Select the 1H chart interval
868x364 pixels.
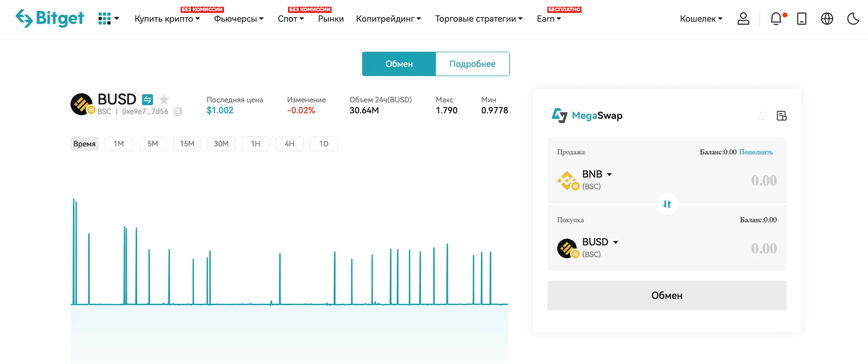256,144
